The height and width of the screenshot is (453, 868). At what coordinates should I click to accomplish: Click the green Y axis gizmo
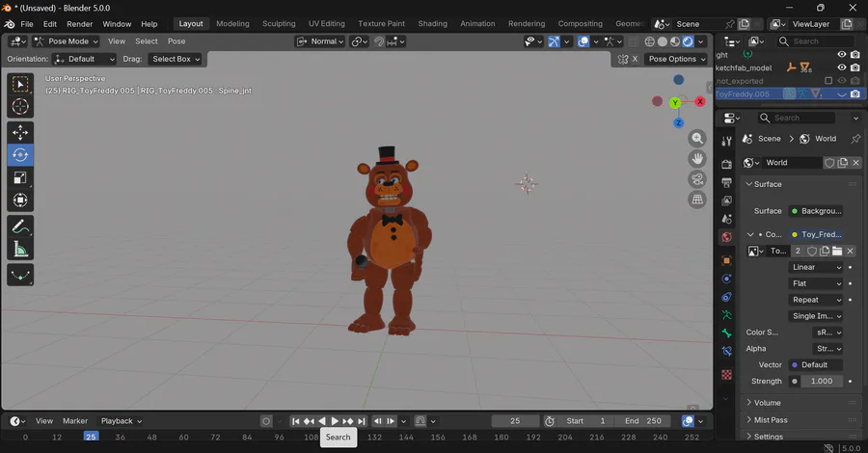pyautogui.click(x=675, y=103)
